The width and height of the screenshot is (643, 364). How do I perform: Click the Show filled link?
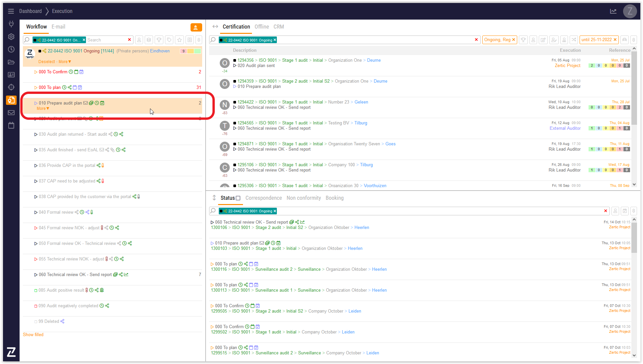tap(33, 335)
